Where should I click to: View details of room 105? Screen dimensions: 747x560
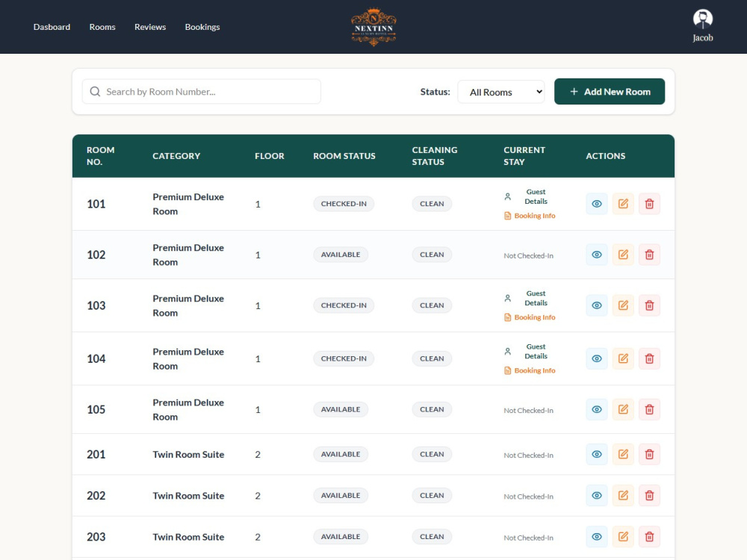(596, 409)
